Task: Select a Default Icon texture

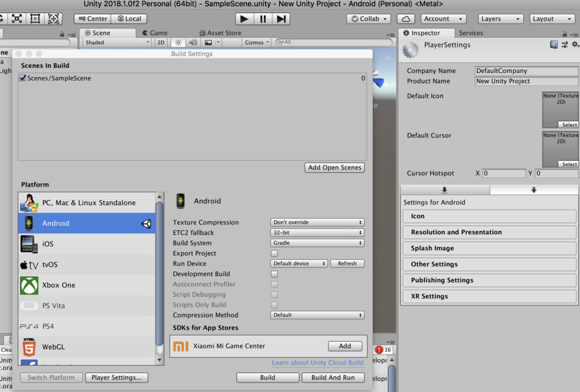Action: (568, 125)
